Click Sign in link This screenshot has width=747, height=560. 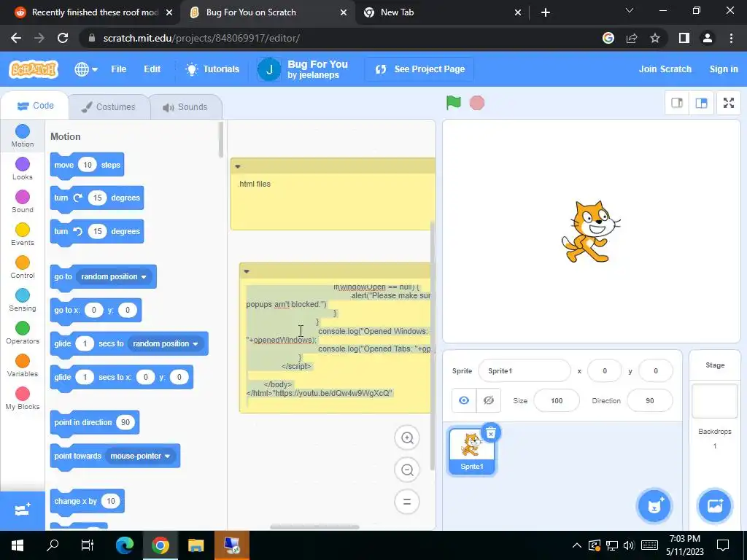[x=723, y=69]
